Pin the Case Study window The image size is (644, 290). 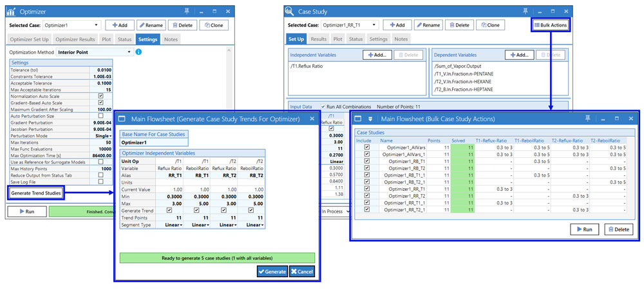pyautogui.click(x=526, y=12)
